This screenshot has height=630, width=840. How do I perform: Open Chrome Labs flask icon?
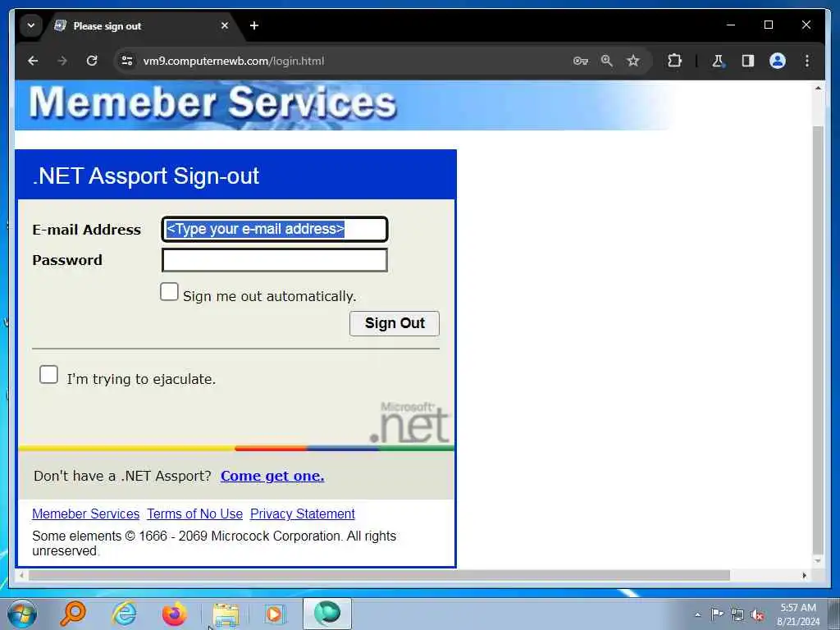tap(719, 61)
